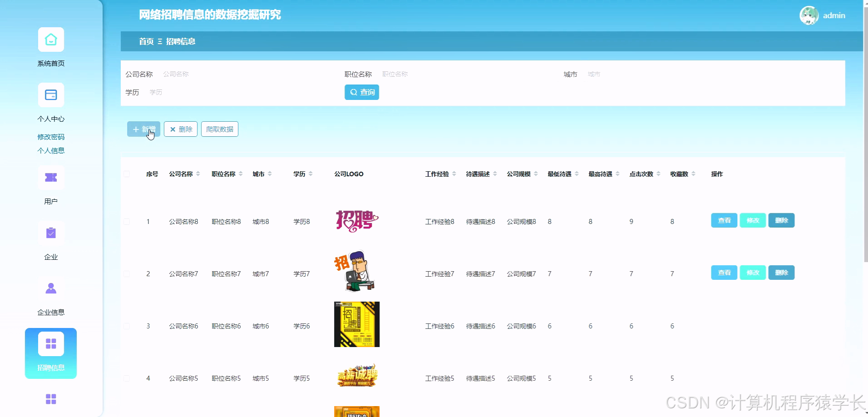868x417 pixels.
Task: Open 招聘信息 via its grid icon
Action: click(x=50, y=344)
